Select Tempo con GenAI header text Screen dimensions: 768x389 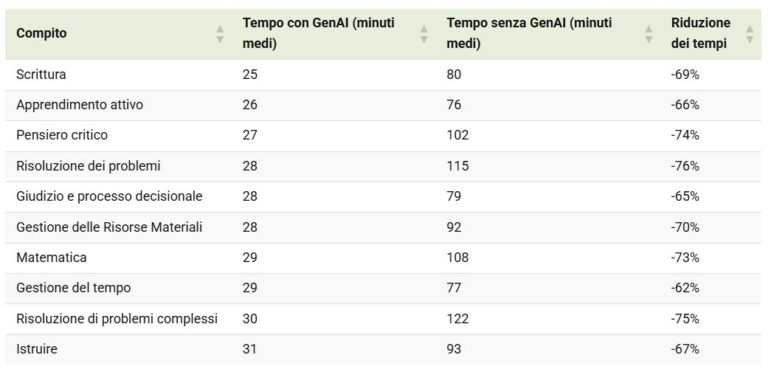[x=318, y=33]
